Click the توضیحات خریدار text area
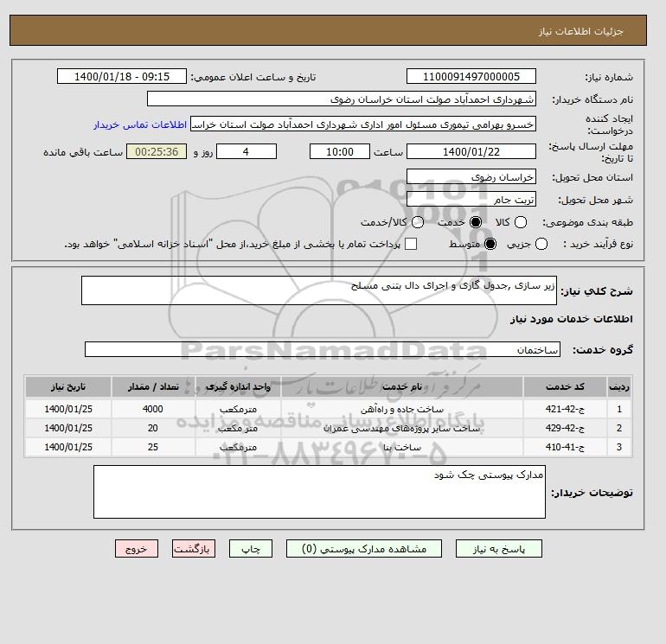Viewport: 666px width, 644px height. point(319,492)
